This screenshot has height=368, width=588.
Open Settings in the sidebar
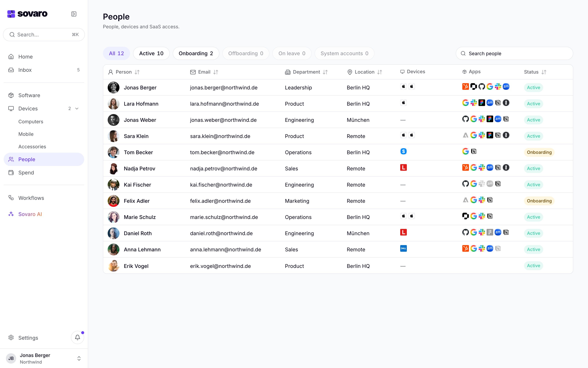pyautogui.click(x=28, y=338)
